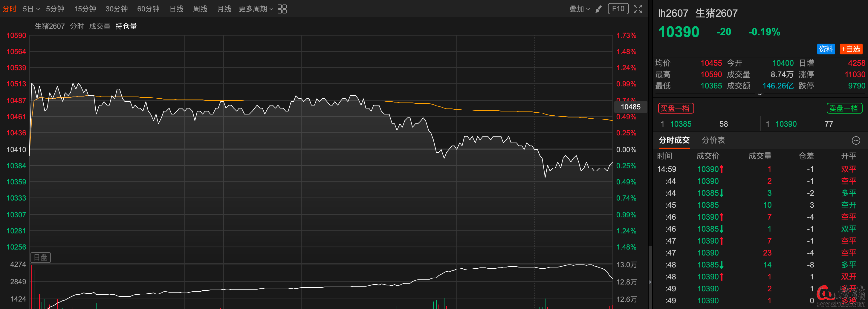The height and width of the screenshot is (309, 868).
Task: Click the circular more-options ellipsis icon
Action: (x=856, y=140)
